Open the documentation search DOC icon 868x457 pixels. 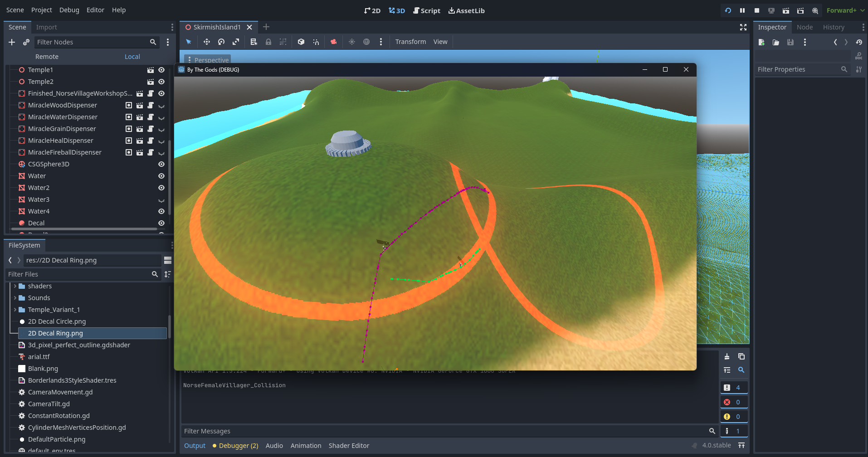pyautogui.click(x=858, y=56)
